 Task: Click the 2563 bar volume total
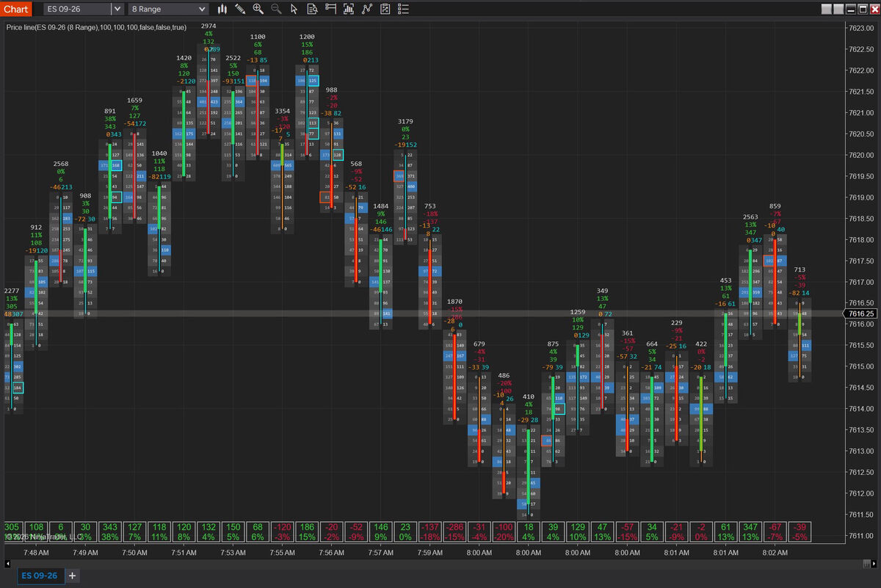750,217
